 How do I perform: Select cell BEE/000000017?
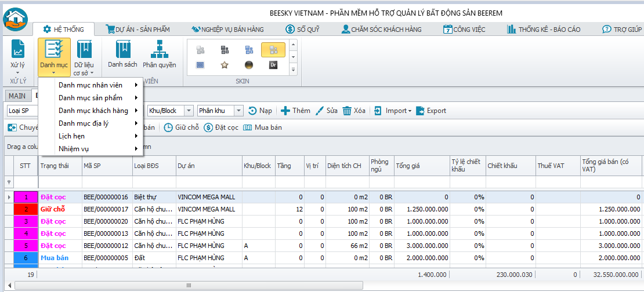click(107, 209)
